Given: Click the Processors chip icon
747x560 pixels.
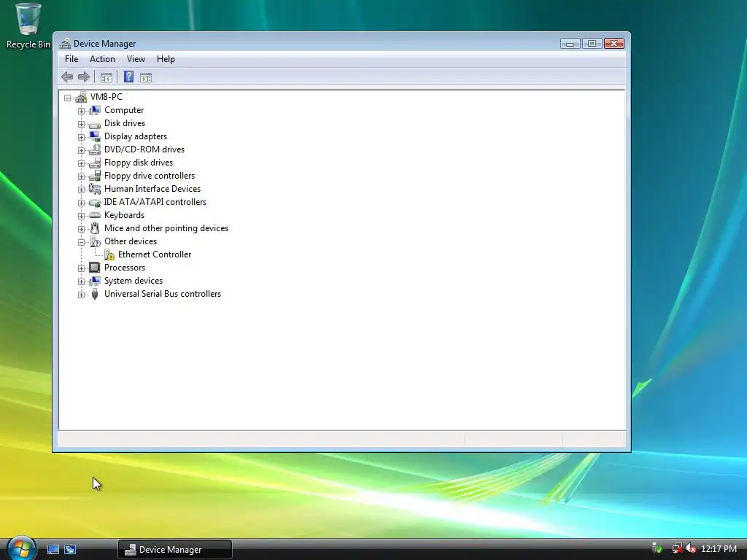Looking at the screenshot, I should [x=95, y=268].
